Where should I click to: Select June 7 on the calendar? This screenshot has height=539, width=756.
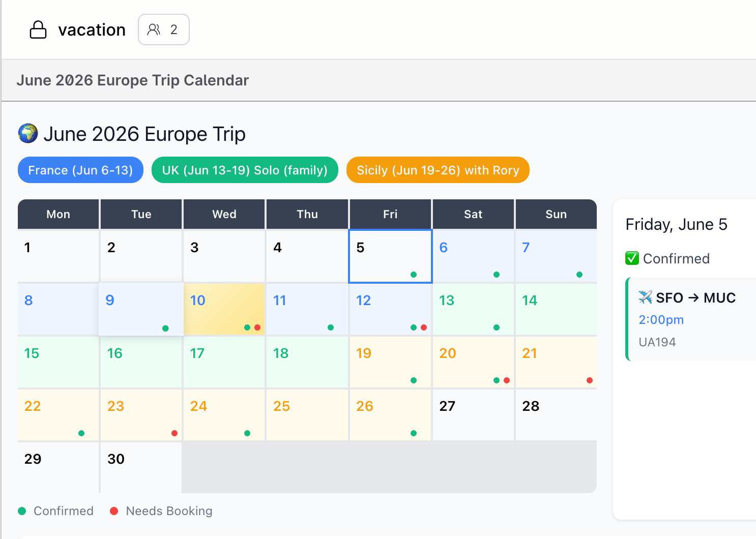click(x=556, y=256)
